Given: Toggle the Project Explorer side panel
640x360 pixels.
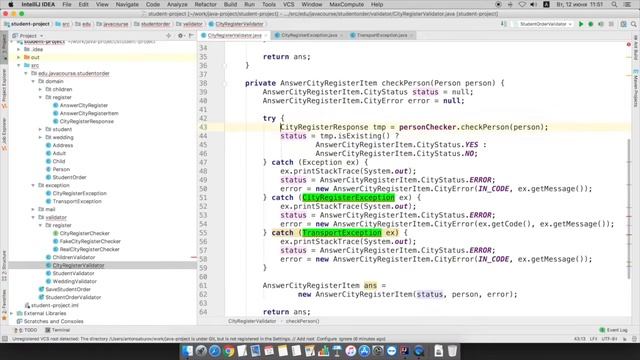Looking at the screenshot, I should click(x=4, y=89).
